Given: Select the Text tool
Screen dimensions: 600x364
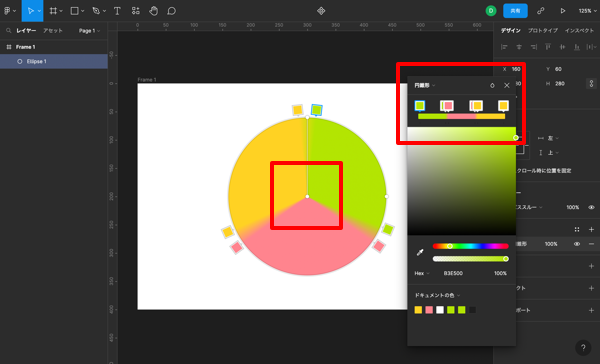Looking at the screenshot, I should click(117, 11).
